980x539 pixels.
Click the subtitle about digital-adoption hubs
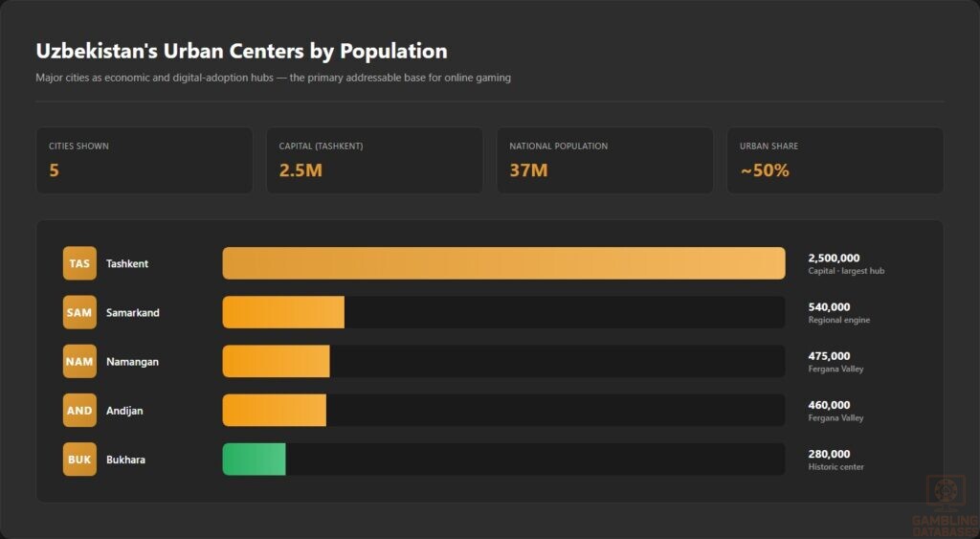click(x=273, y=78)
